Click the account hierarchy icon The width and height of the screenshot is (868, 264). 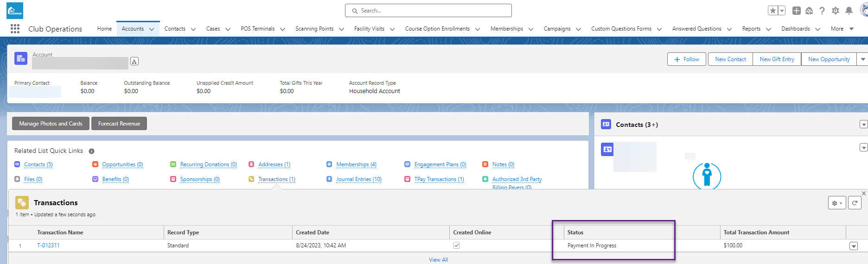(x=134, y=61)
